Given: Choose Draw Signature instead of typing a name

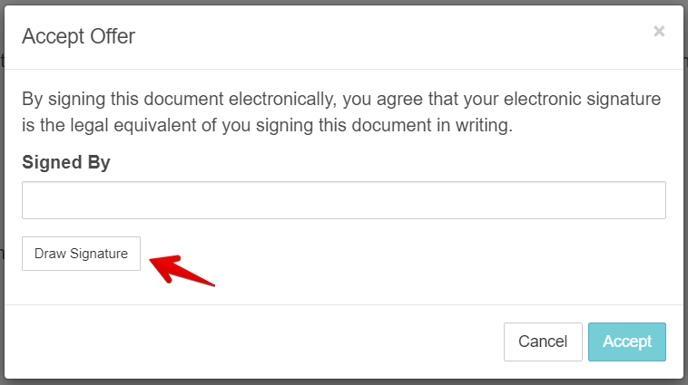Looking at the screenshot, I should [x=81, y=253].
